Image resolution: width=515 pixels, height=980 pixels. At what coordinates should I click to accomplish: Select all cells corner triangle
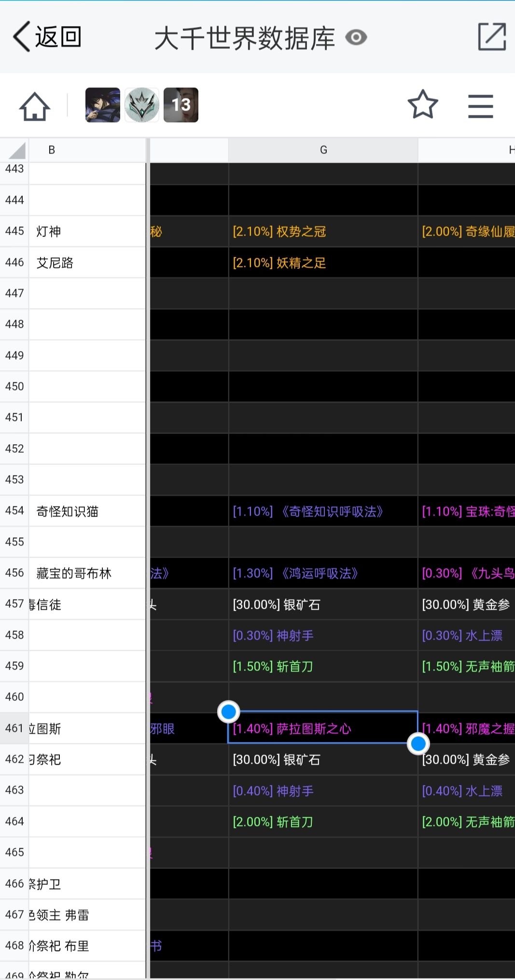[14, 150]
